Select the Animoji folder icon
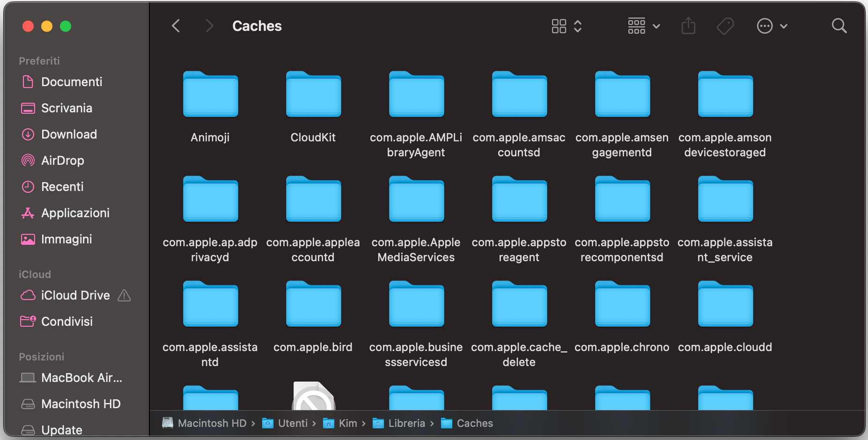Image resolution: width=868 pixels, height=440 pixels. pyautogui.click(x=210, y=94)
